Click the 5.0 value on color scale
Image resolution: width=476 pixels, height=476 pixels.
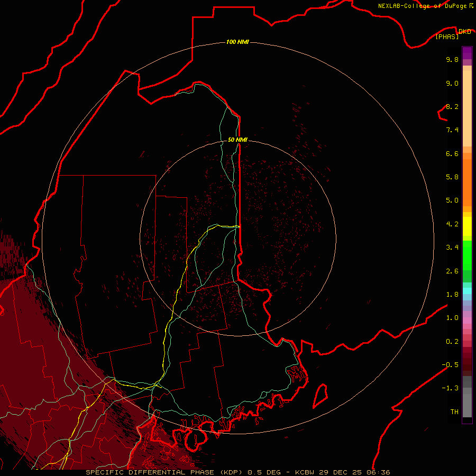coord(452,200)
